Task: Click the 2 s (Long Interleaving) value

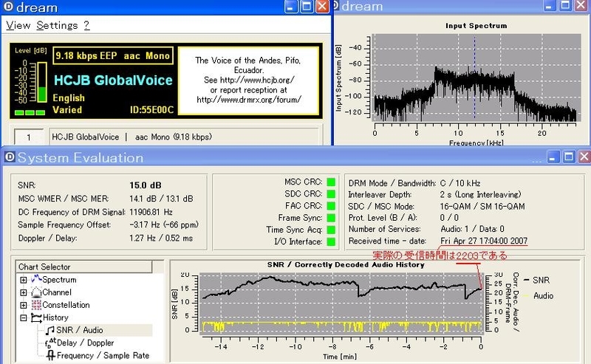Action: click(x=481, y=194)
